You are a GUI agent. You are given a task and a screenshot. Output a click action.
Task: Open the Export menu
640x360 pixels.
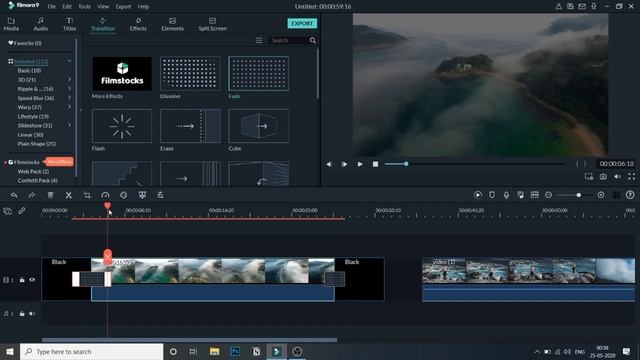click(x=123, y=7)
